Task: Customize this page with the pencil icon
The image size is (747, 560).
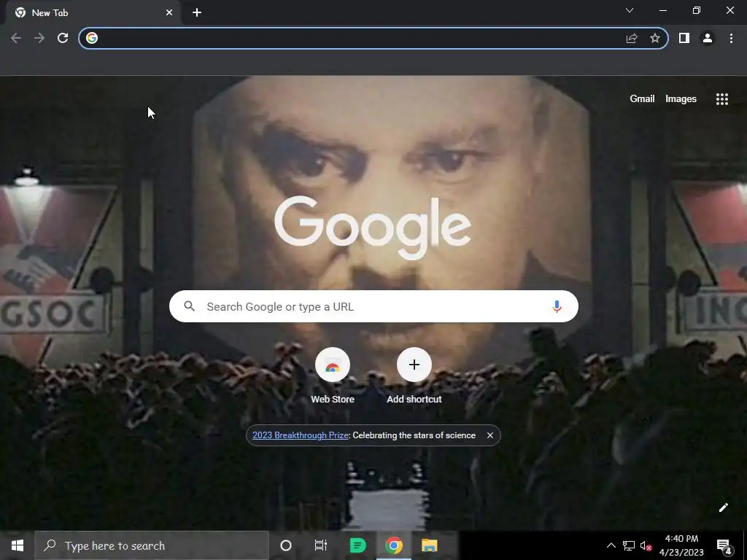Action: coord(723,507)
